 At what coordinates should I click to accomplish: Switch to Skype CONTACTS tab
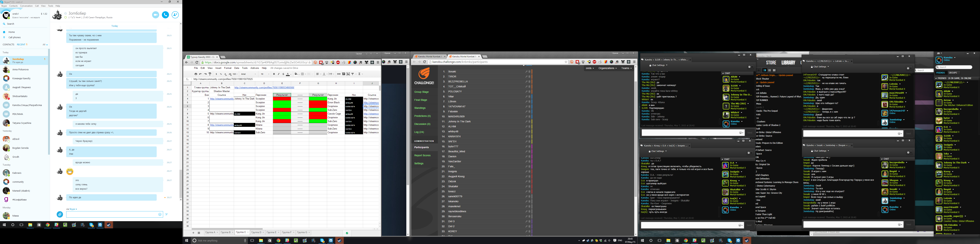tap(8, 45)
